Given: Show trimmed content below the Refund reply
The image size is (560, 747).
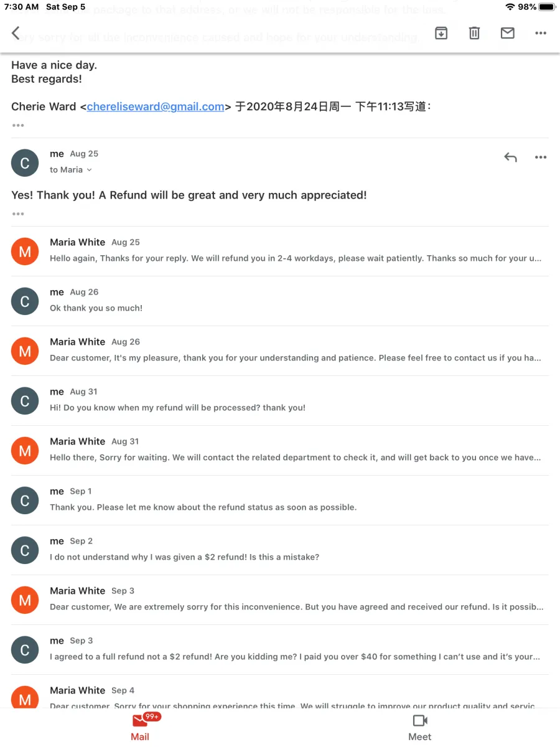Looking at the screenshot, I should point(18,214).
